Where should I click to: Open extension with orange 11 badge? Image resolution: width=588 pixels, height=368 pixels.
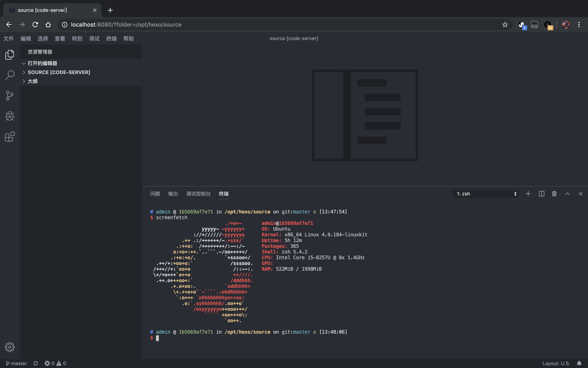coord(548,25)
